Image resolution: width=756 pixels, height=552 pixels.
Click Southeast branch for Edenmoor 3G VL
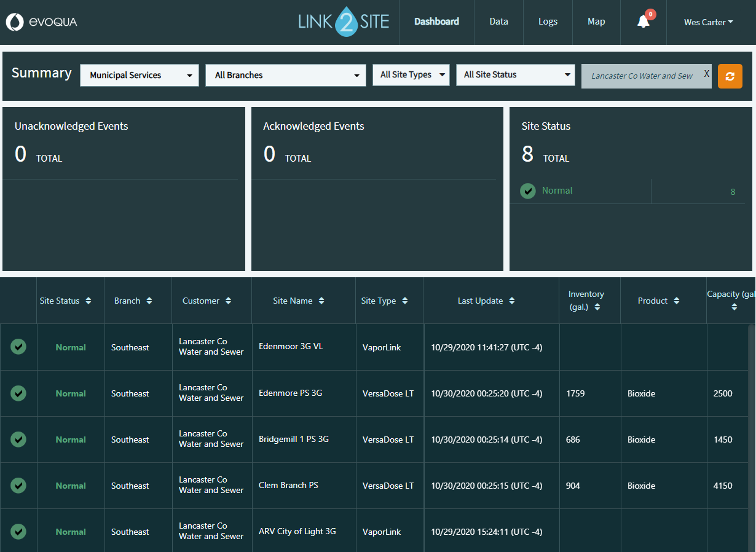[x=130, y=347]
